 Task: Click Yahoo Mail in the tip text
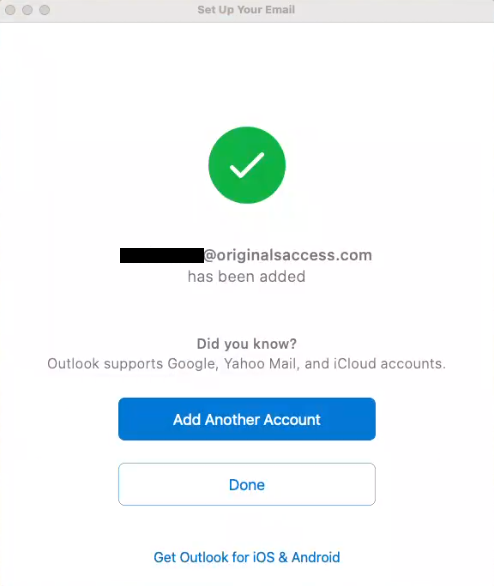pyautogui.click(x=262, y=364)
